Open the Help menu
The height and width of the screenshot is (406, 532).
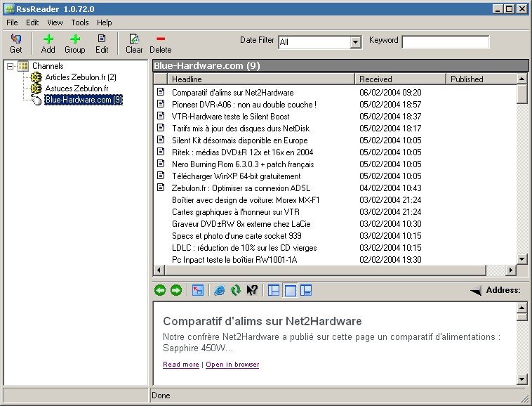(104, 22)
